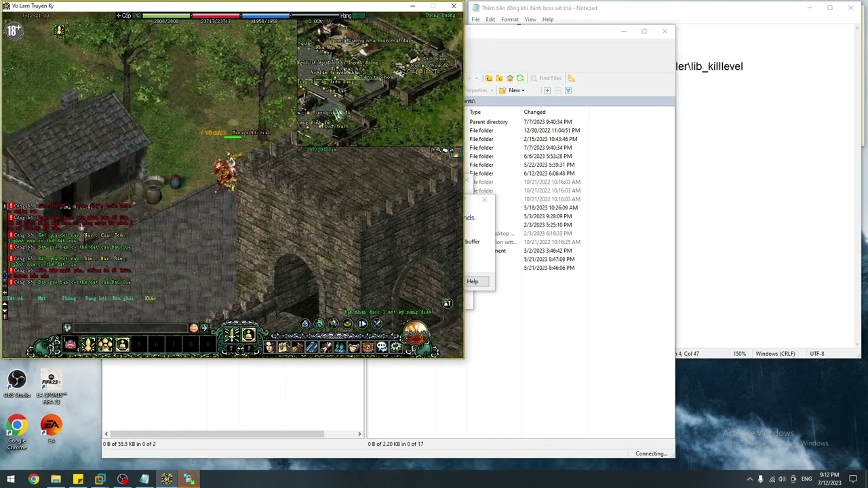The height and width of the screenshot is (488, 868).
Task: Click the scroll-left arrow in the left WinSCP pane
Action: [106, 434]
